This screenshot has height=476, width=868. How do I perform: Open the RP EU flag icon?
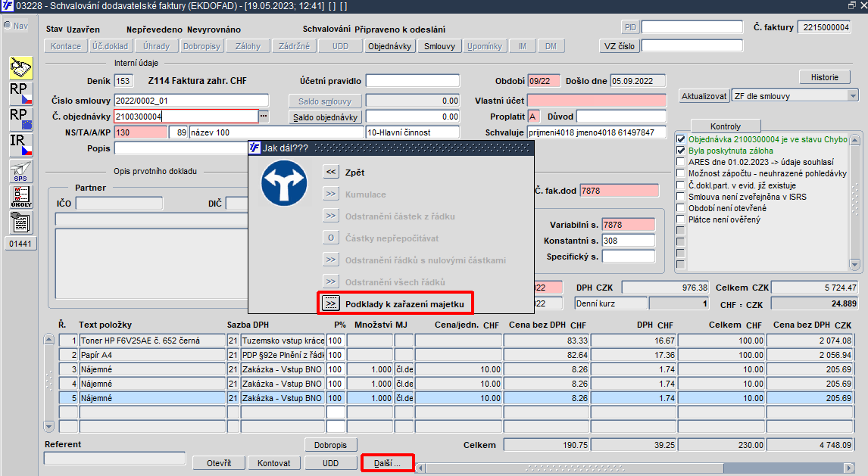tap(21, 119)
